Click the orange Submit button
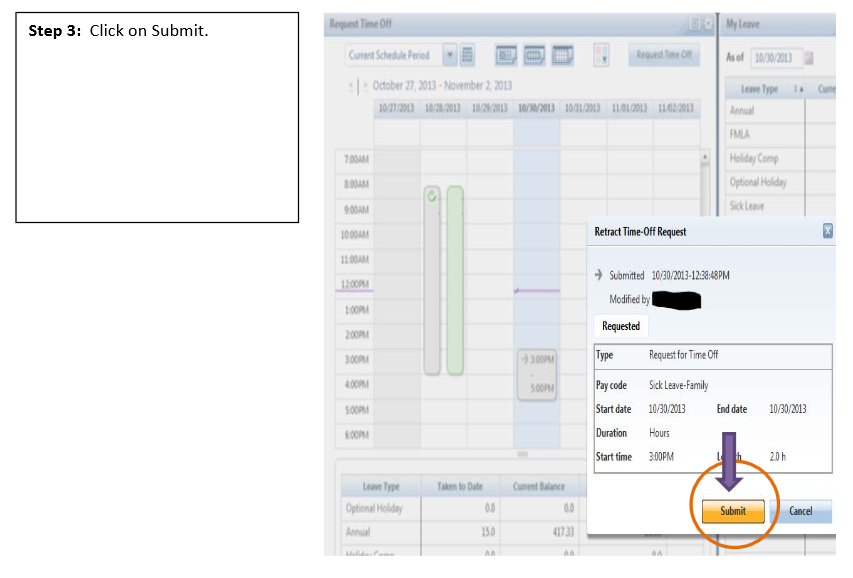 click(732, 511)
